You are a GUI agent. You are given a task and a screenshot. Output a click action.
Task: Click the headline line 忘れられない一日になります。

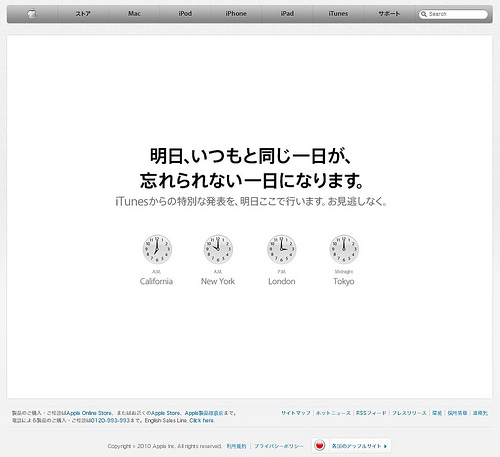coord(252,181)
